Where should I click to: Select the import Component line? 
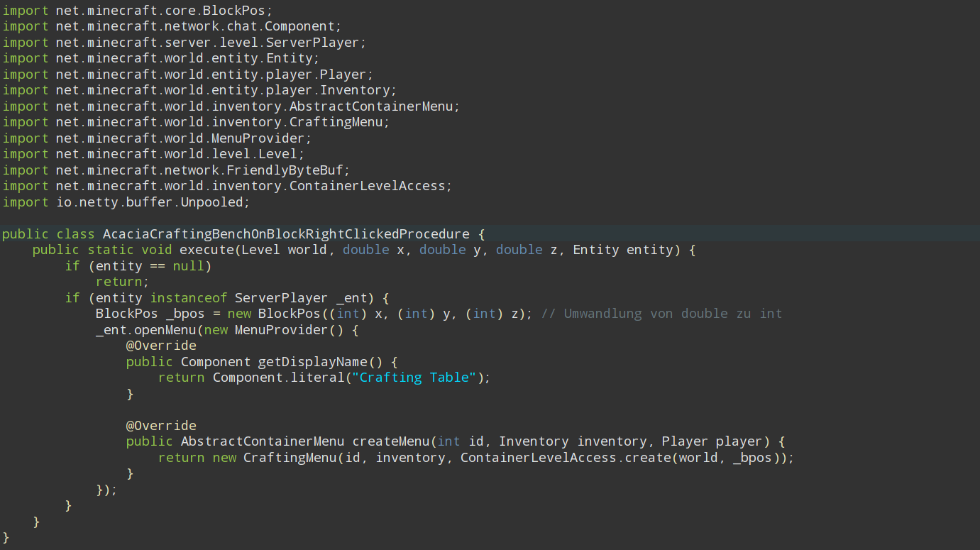pos(172,26)
